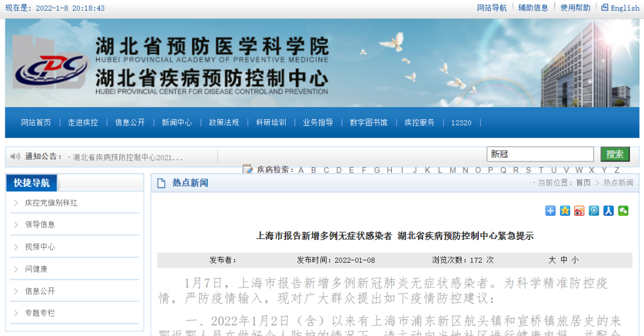The width and height of the screenshot is (644, 336).
Task: Open the share 'more' plus icon
Action: coord(550,211)
